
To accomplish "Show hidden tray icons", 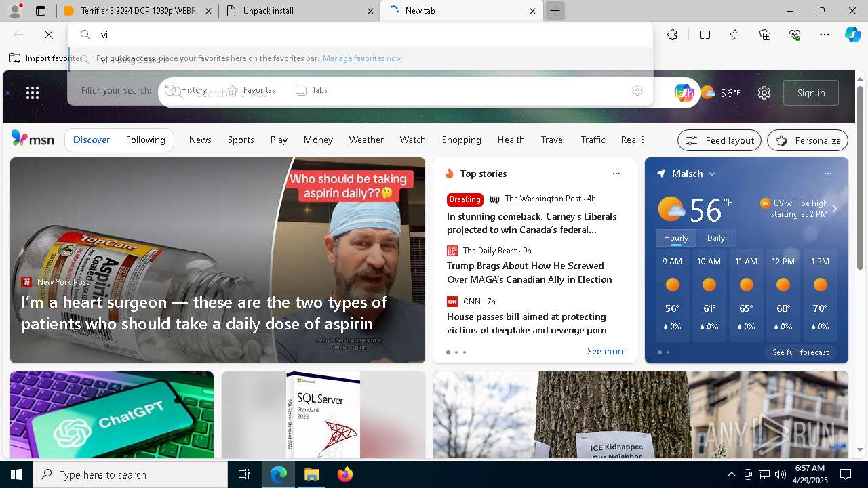I will click(731, 474).
